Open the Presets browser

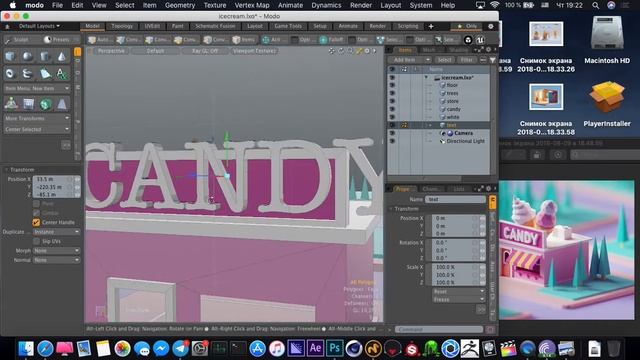(x=61, y=40)
